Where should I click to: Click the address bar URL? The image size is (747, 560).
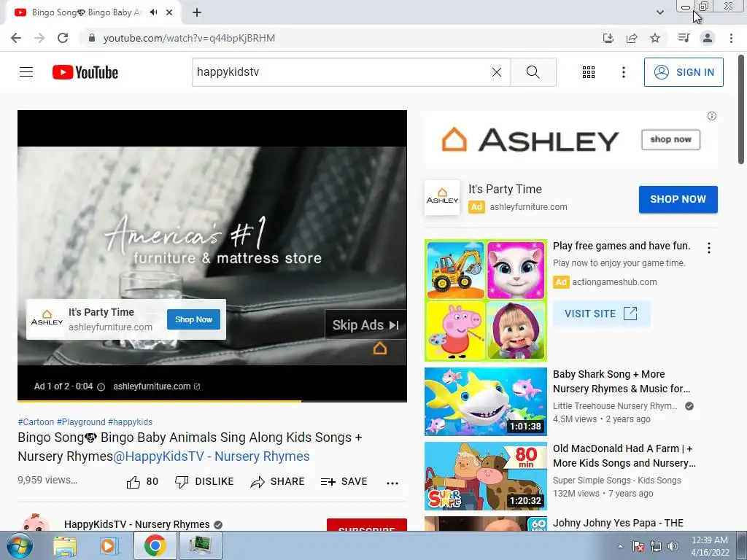[x=189, y=38]
